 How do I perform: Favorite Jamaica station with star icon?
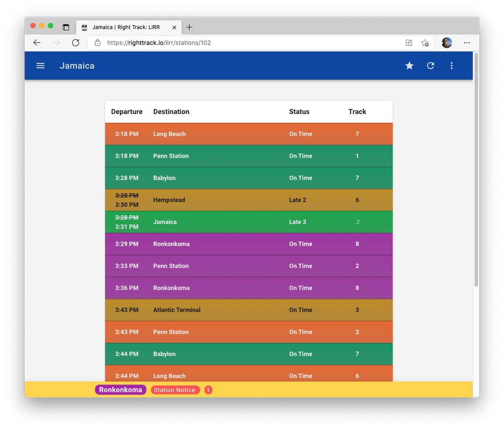click(x=409, y=66)
